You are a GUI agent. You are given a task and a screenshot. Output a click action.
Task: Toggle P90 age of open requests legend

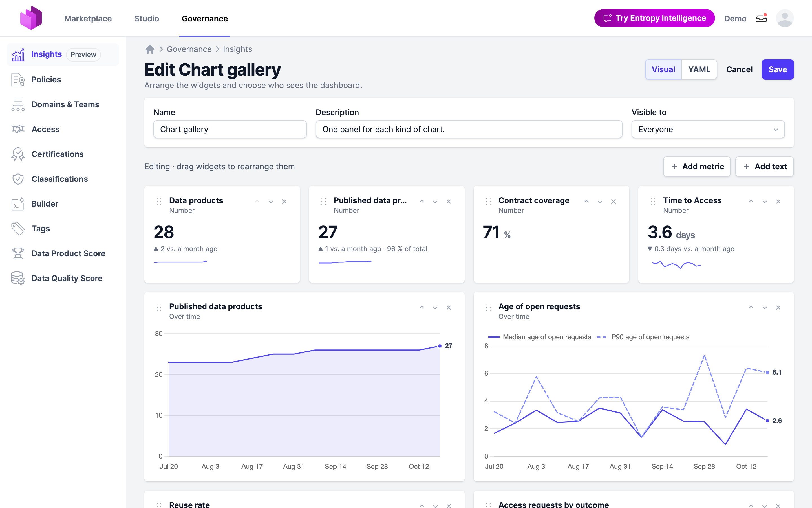pos(643,337)
